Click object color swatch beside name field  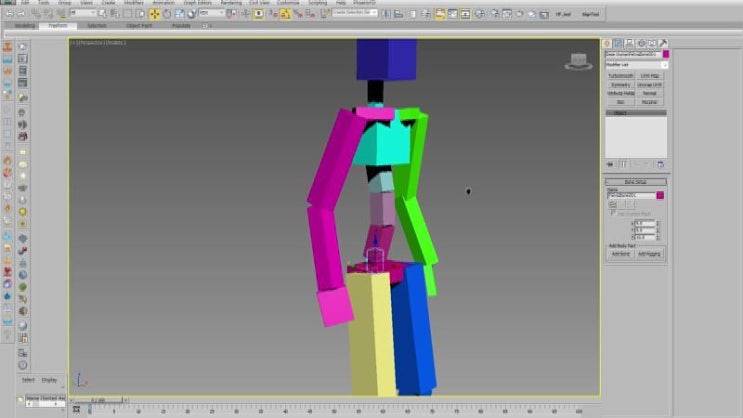666,54
